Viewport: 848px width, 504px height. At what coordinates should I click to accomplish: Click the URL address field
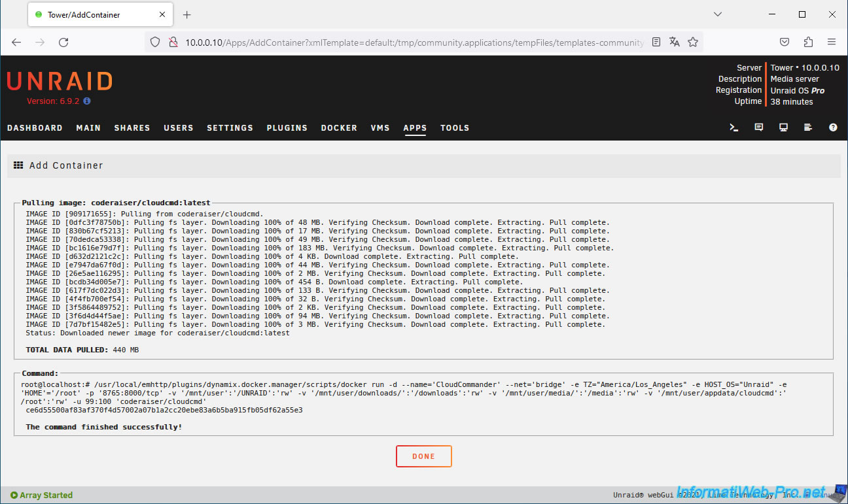pos(412,42)
